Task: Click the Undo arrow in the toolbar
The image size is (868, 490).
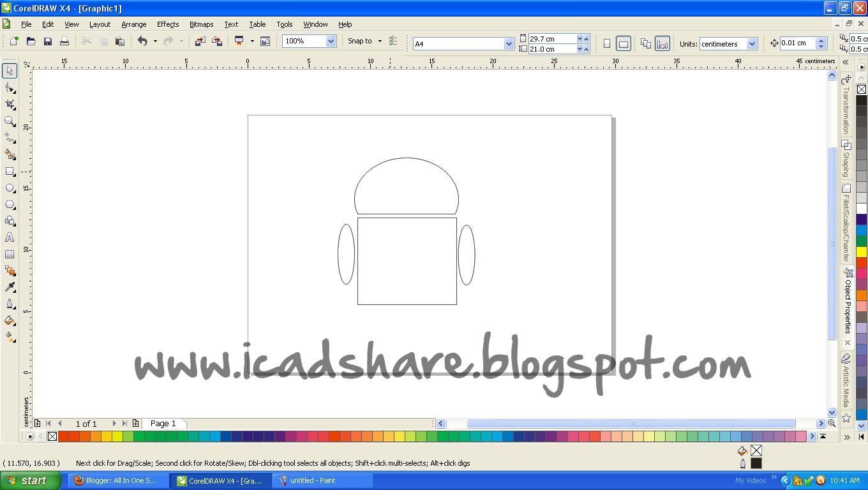Action: tap(142, 40)
